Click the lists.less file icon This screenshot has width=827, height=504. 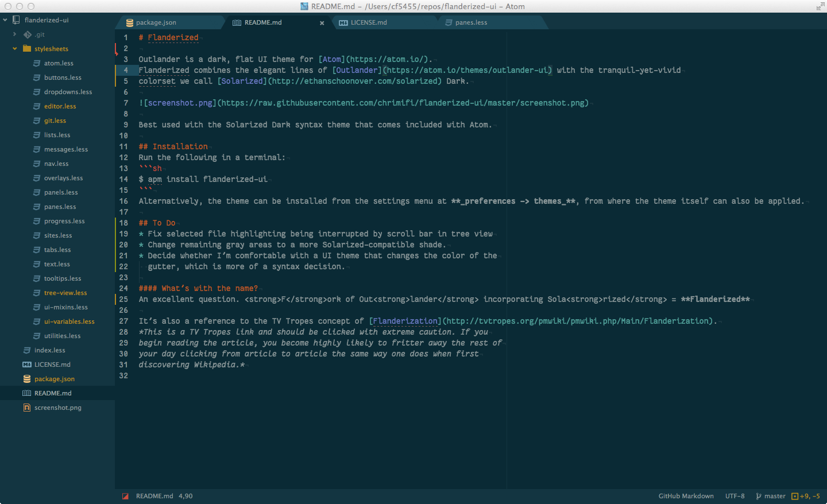point(37,135)
